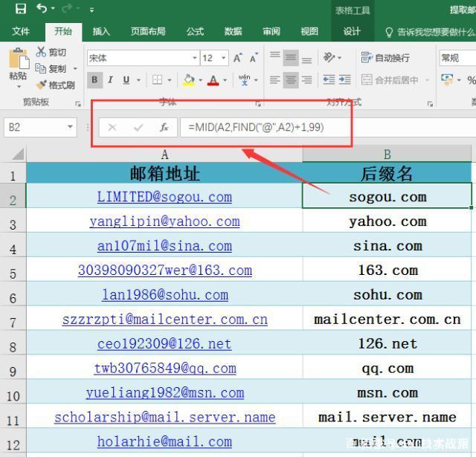Switch to the 审阅 ribbon tab
Viewport: 476px width, 457px height.
(x=271, y=31)
